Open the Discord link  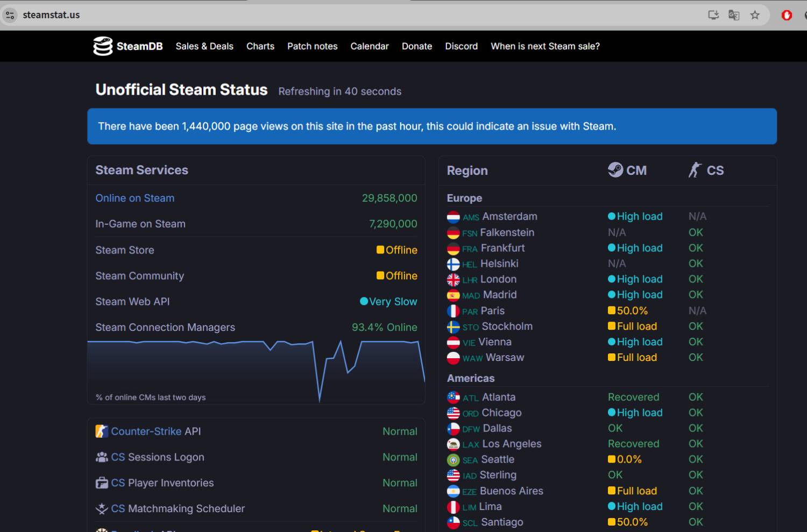[461, 46]
